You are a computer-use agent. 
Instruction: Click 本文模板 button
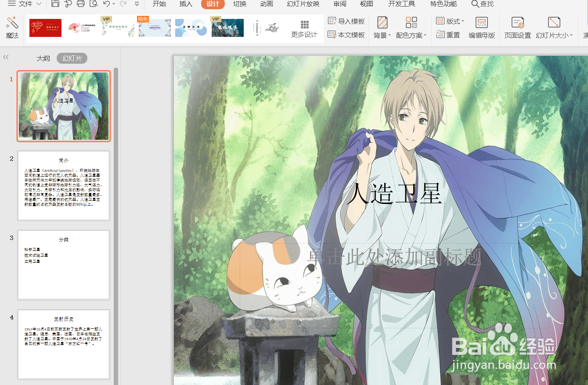346,35
